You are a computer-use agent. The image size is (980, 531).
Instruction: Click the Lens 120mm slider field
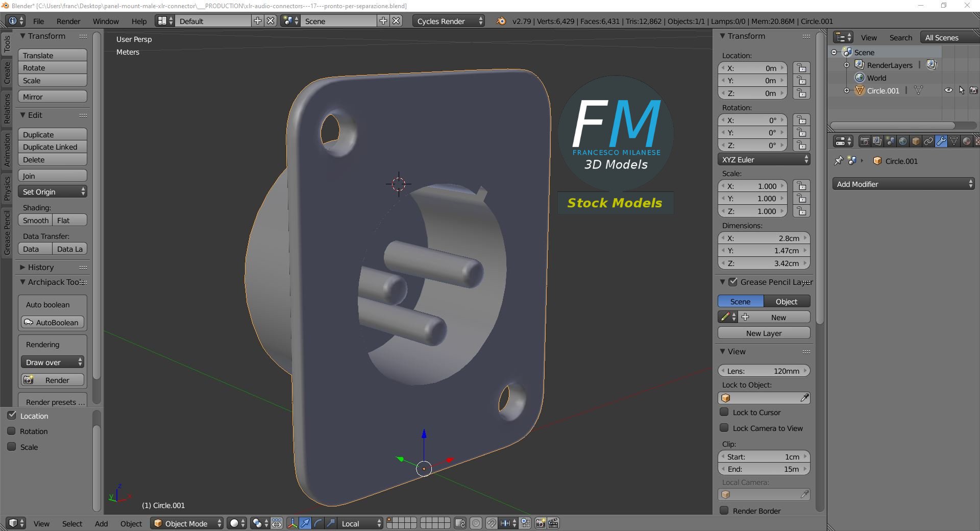coord(764,371)
